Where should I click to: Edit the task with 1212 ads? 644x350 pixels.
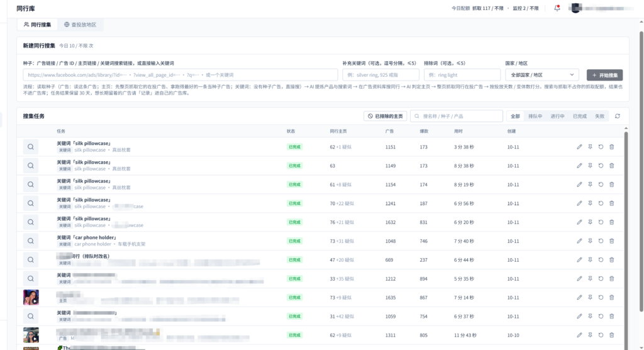pyautogui.click(x=579, y=279)
